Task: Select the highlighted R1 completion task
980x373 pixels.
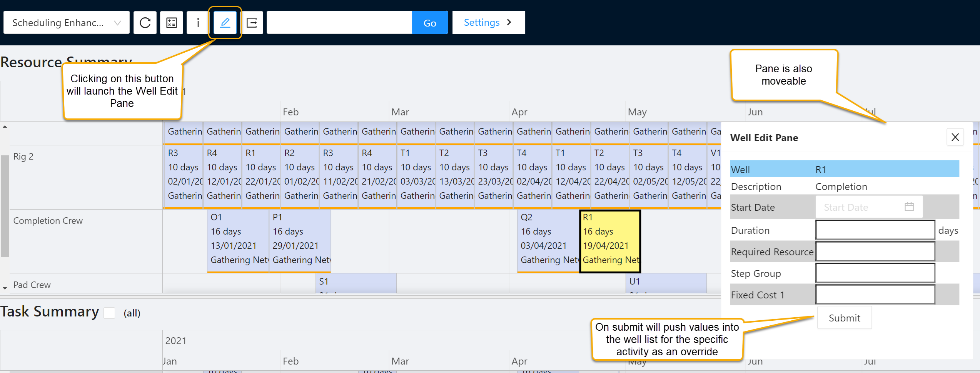Action: coord(610,241)
